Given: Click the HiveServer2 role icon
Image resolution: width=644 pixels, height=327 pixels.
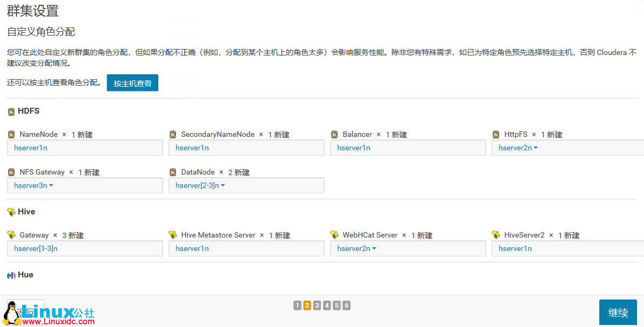Looking at the screenshot, I should pyautogui.click(x=496, y=235).
